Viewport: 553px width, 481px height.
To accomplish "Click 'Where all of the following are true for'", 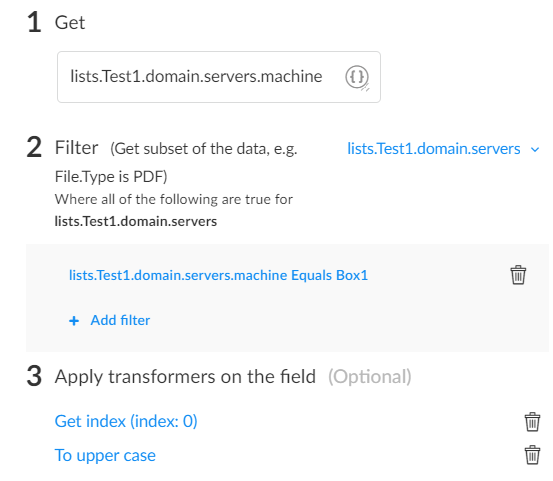I will tap(174, 199).
